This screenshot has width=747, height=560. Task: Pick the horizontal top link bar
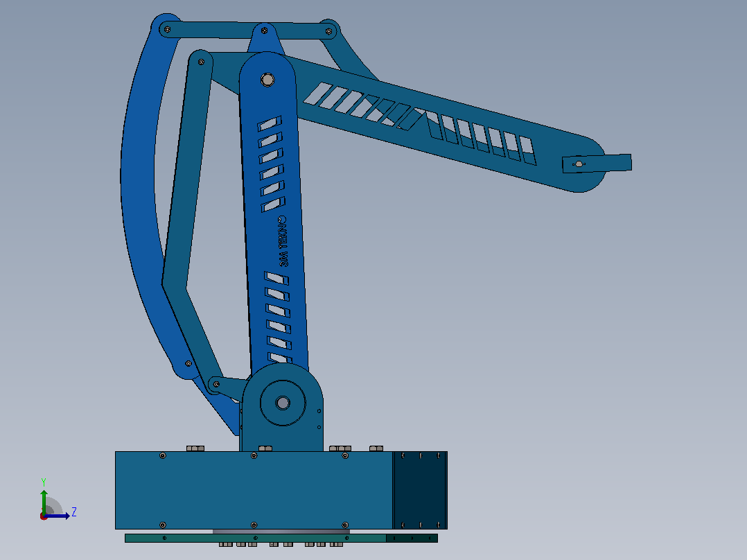point(248,30)
